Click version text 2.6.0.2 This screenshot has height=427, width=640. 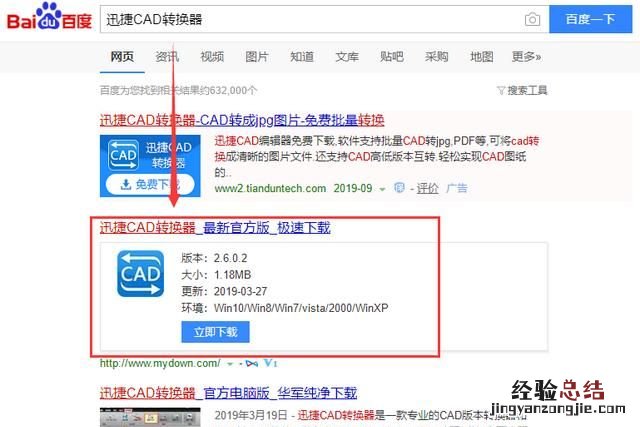(231, 258)
